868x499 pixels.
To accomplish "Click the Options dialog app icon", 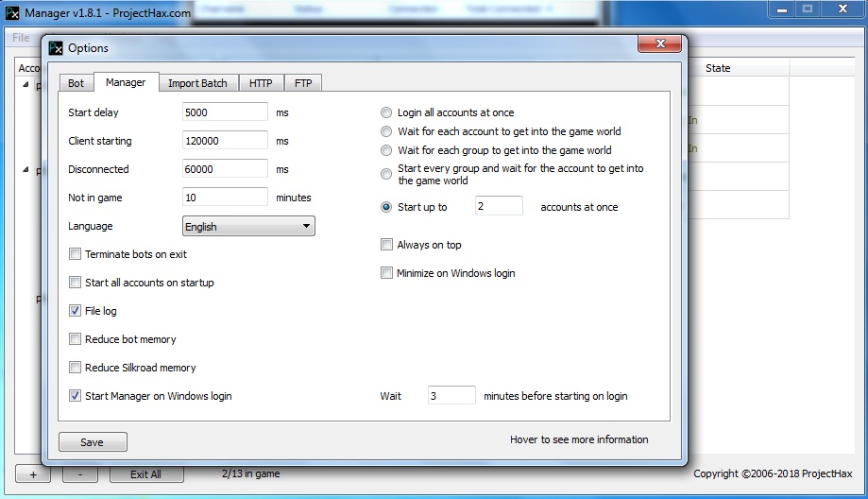I will click(x=56, y=48).
